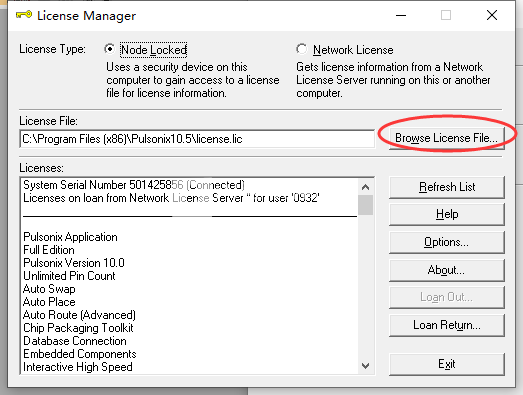523x395 pixels.
Task: Select the 'System Serial Number' line
Action: (x=134, y=185)
